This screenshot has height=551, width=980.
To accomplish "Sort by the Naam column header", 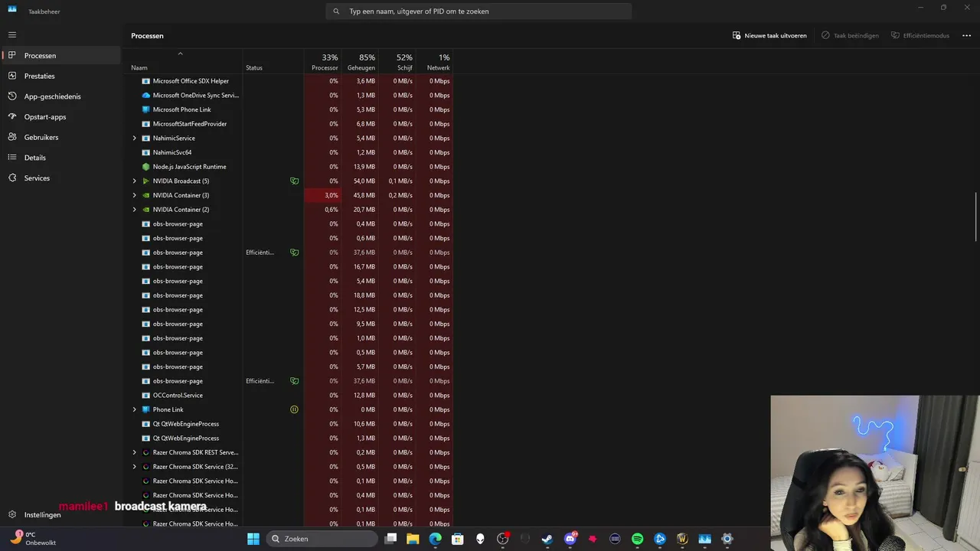I will 185,61.
